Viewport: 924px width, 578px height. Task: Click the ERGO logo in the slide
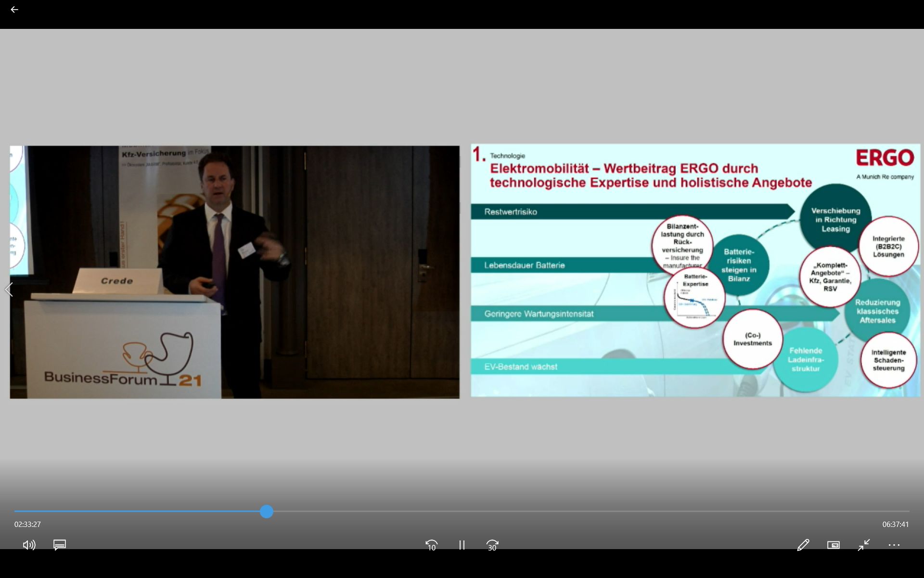tap(885, 158)
